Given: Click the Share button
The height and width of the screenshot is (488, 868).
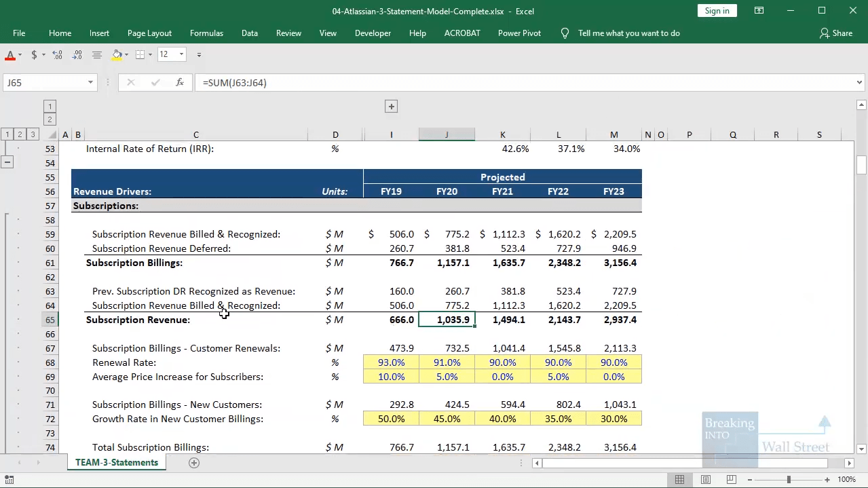Looking at the screenshot, I should point(835,33).
